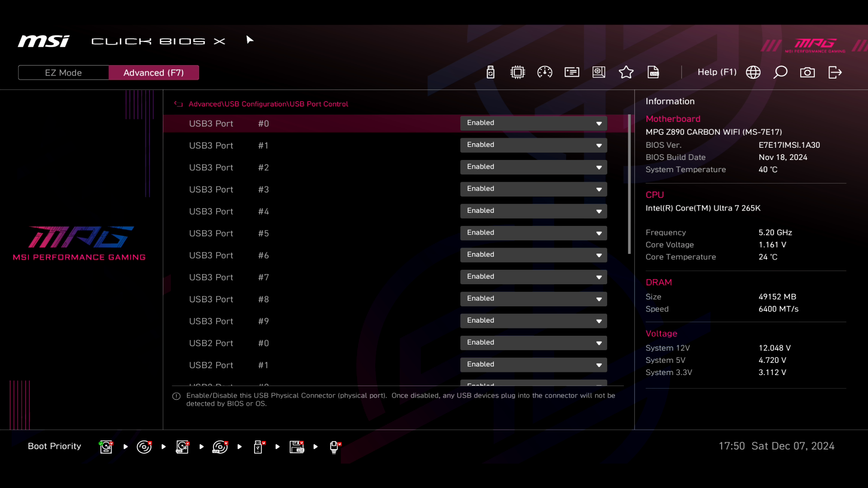Expand the USB2 Port #1 dropdown
Viewport: 868px width, 488px height.
coord(533,365)
